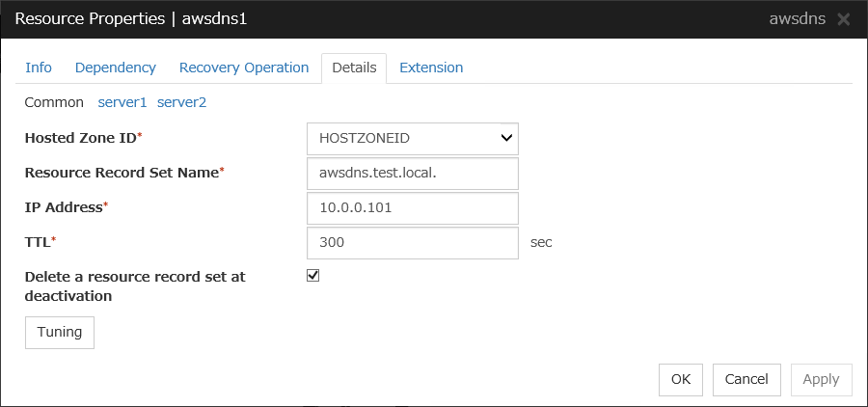Switch to server1 settings
868x407 pixels.
pyautogui.click(x=122, y=101)
